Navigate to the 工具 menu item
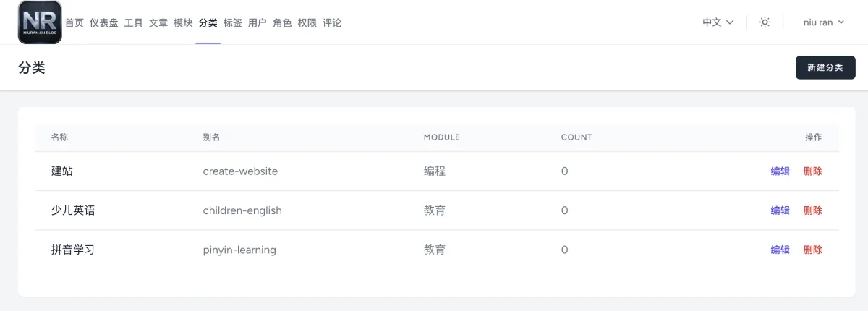 (134, 22)
